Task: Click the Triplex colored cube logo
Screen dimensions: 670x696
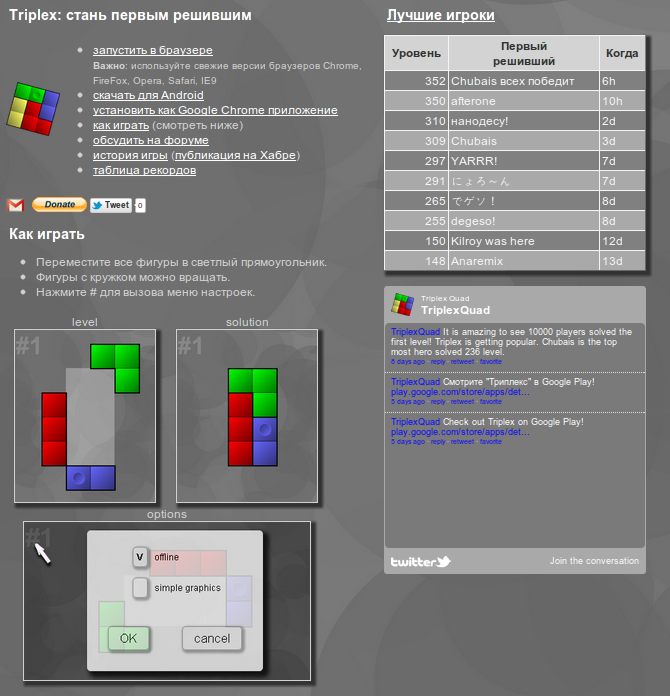Action: [x=33, y=108]
